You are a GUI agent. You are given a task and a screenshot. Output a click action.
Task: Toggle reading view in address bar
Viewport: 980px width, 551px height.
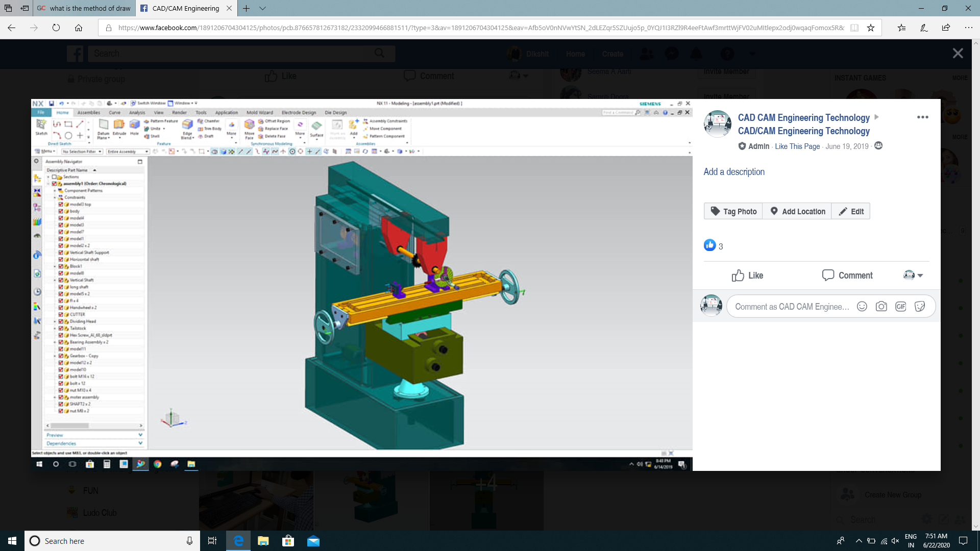coord(854,28)
